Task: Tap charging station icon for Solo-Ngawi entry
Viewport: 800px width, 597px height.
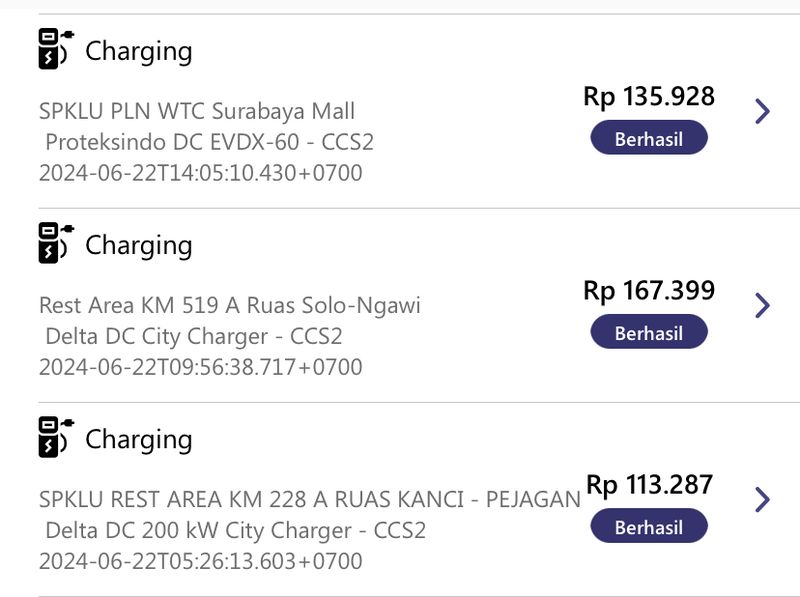Action: coord(56,243)
